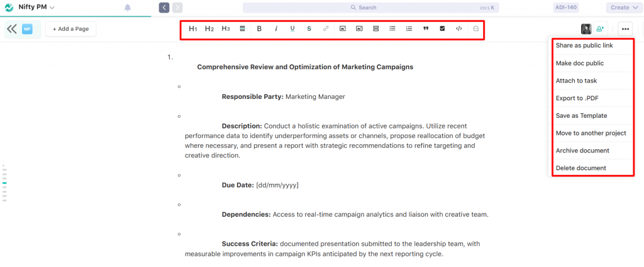Click the Responsible Party label
Viewport: 644px width, 267px height.
[x=253, y=97]
